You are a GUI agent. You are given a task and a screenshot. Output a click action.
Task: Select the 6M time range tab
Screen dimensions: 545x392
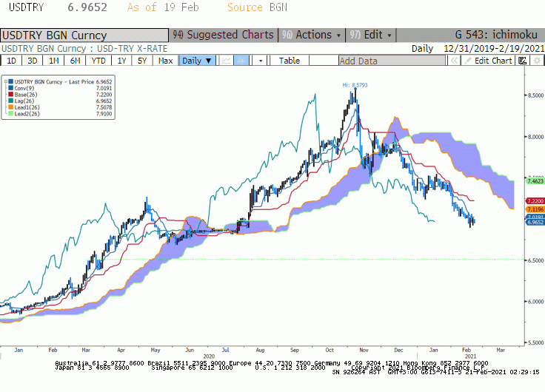coord(75,61)
